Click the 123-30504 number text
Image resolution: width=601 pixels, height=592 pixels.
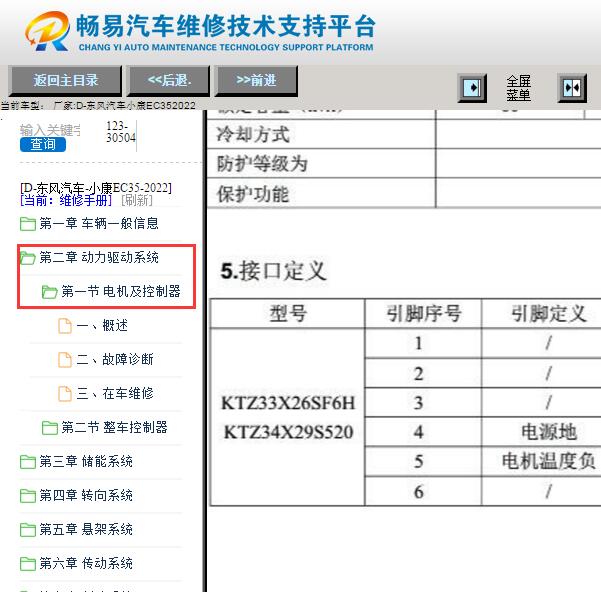[121, 131]
